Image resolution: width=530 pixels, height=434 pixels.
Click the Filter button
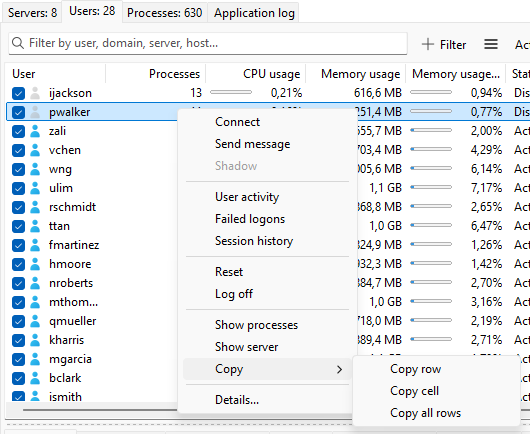444,44
